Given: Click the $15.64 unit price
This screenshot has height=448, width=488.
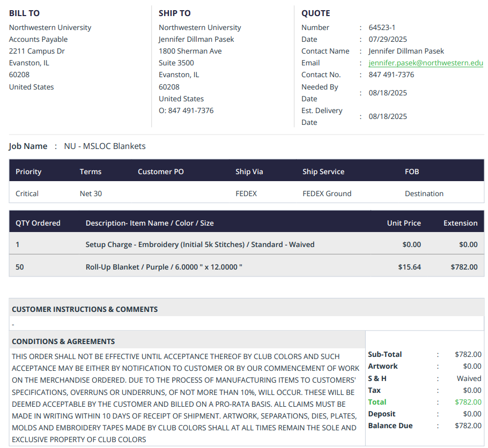Looking at the screenshot, I should click(409, 266).
